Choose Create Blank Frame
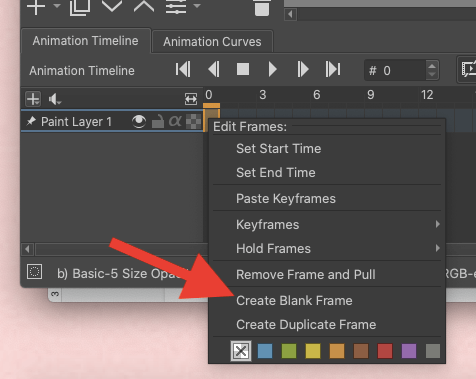 click(x=327, y=301)
